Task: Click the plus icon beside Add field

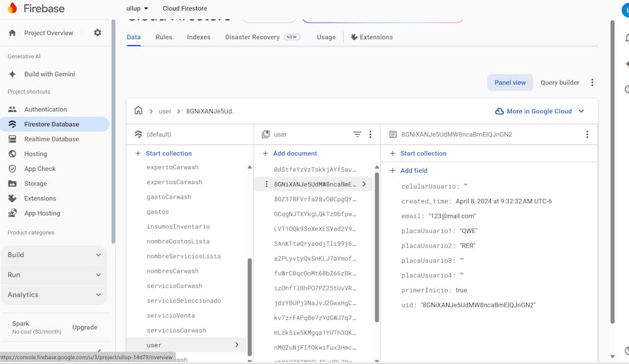Action: click(x=392, y=171)
